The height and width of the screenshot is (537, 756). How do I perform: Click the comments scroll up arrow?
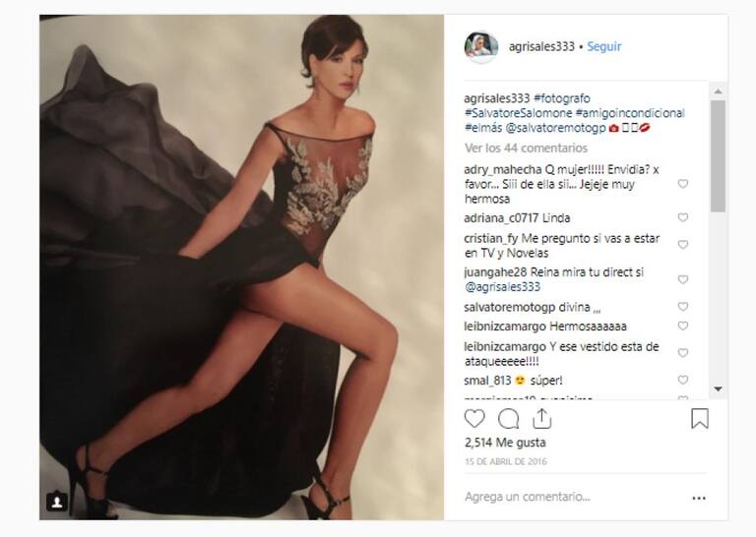718,91
